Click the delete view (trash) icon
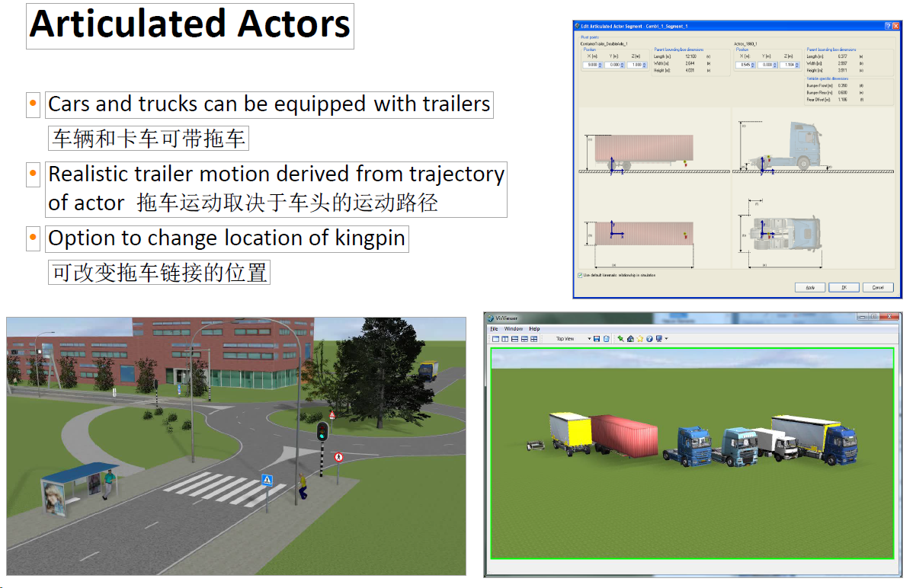916x588 pixels. pos(607,338)
